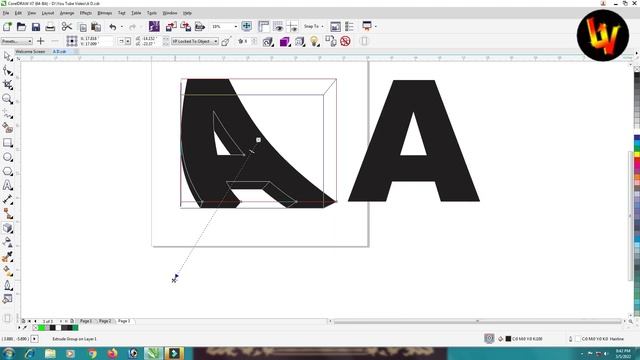This screenshot has height=360, width=640.
Task: Select the Interactive Fill tool
Action: [7, 271]
